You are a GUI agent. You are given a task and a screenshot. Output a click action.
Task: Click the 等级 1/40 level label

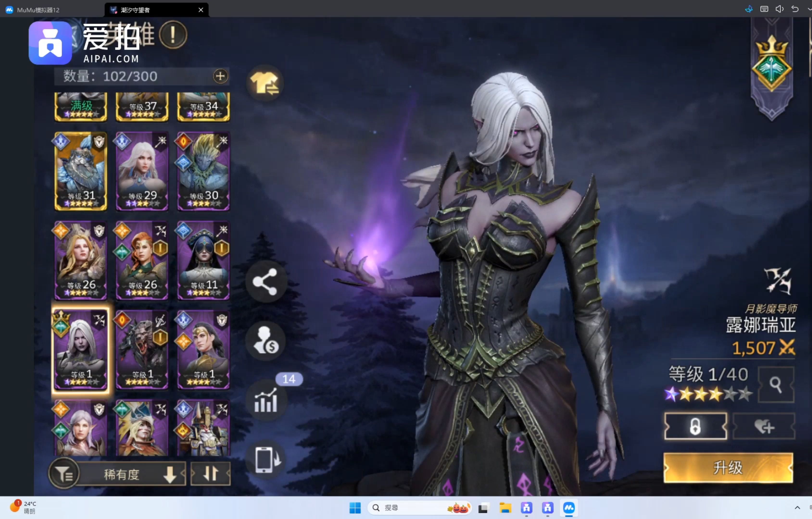708,374
